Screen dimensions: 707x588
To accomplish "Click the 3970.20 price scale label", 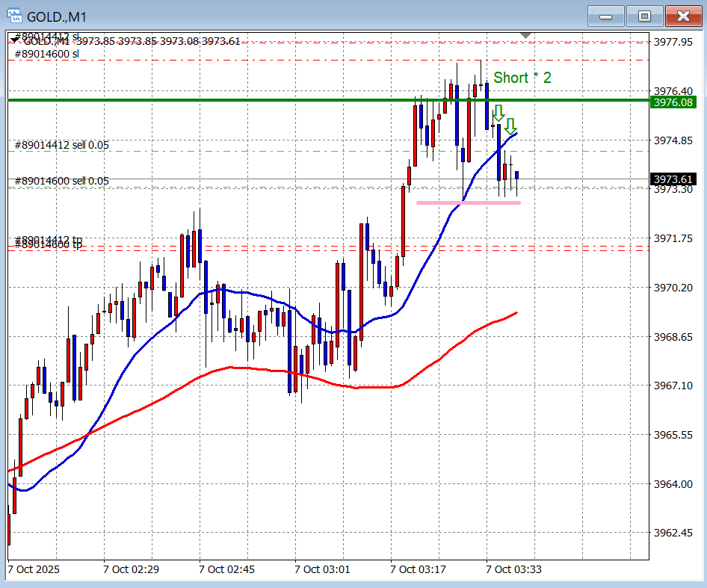I will click(x=673, y=288).
